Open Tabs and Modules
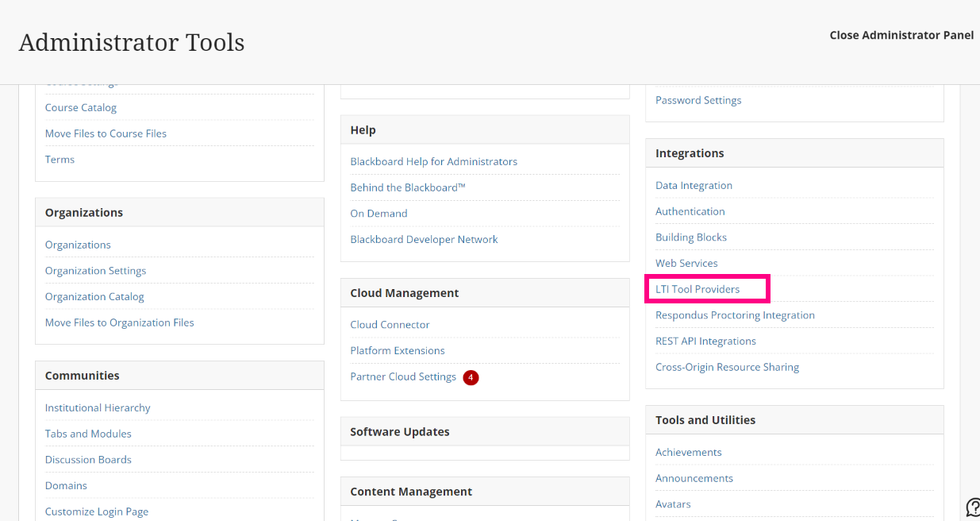Image resolution: width=980 pixels, height=521 pixels. click(x=88, y=434)
